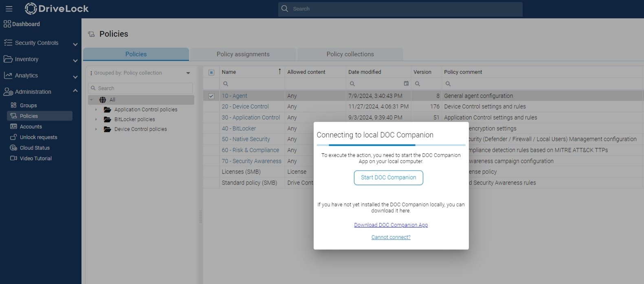Open the 40 - BitLocker policy
The height and width of the screenshot is (284, 644).
coord(239,128)
